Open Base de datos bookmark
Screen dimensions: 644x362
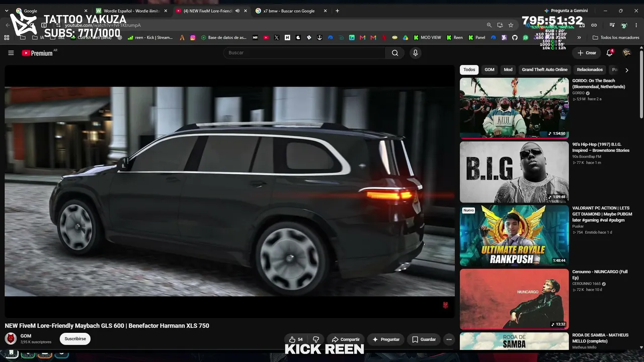pyautogui.click(x=223, y=37)
